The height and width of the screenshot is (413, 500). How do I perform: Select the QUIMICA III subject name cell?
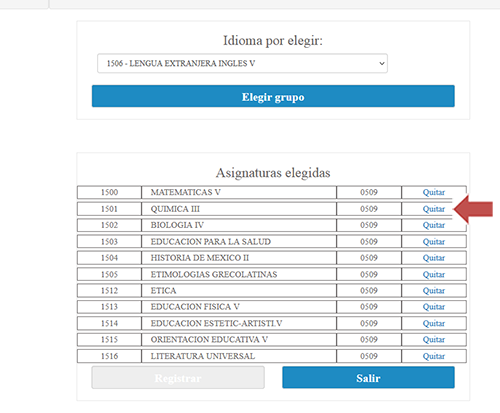[x=239, y=209]
